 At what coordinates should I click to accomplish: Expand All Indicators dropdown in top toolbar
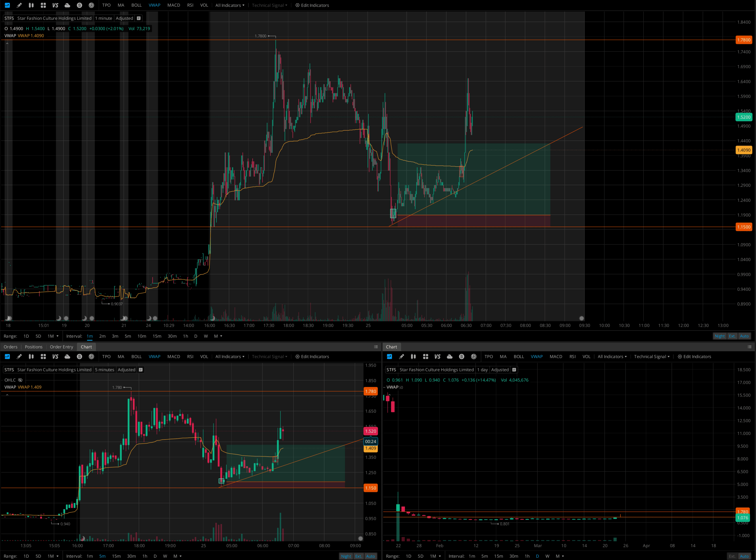point(230,5)
